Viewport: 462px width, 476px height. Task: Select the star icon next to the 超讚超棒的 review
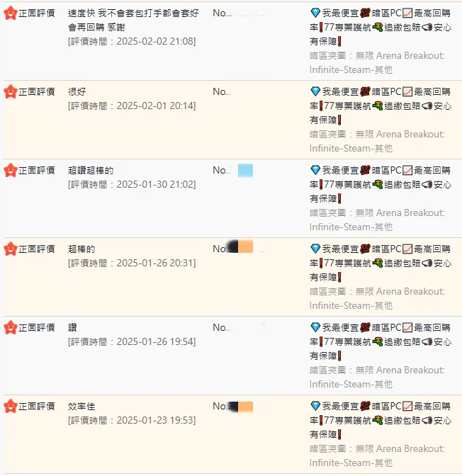click(11, 170)
